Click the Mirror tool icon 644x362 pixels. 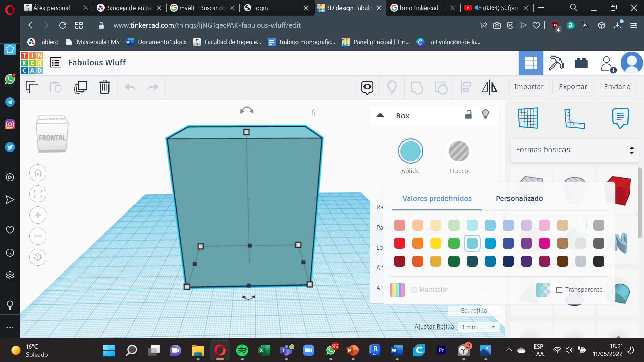coord(490,87)
